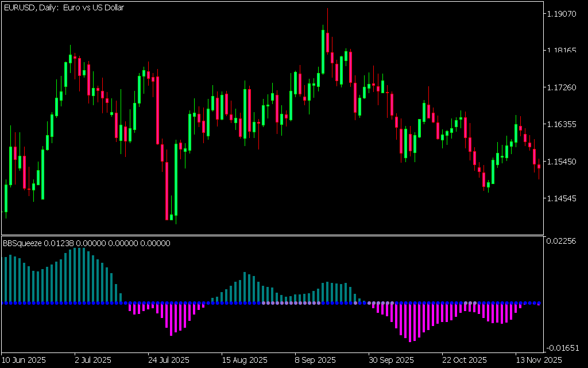Click the 24 Jul 2025 date label
This screenshot has height=368, width=588.
click(x=168, y=360)
